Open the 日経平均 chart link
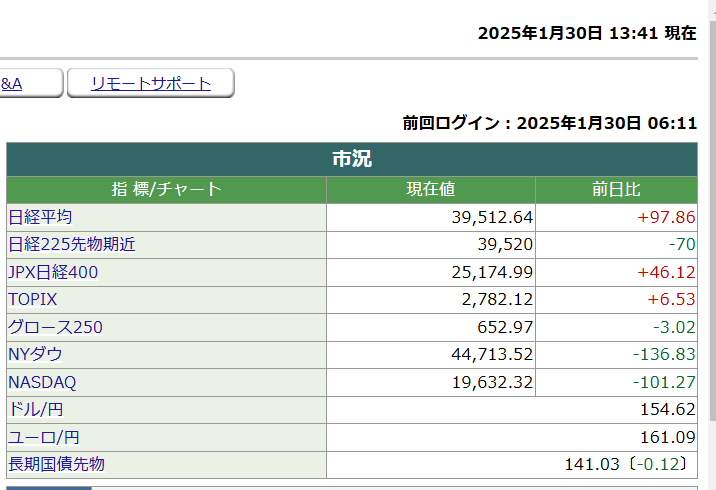The image size is (716, 490). [x=40, y=217]
